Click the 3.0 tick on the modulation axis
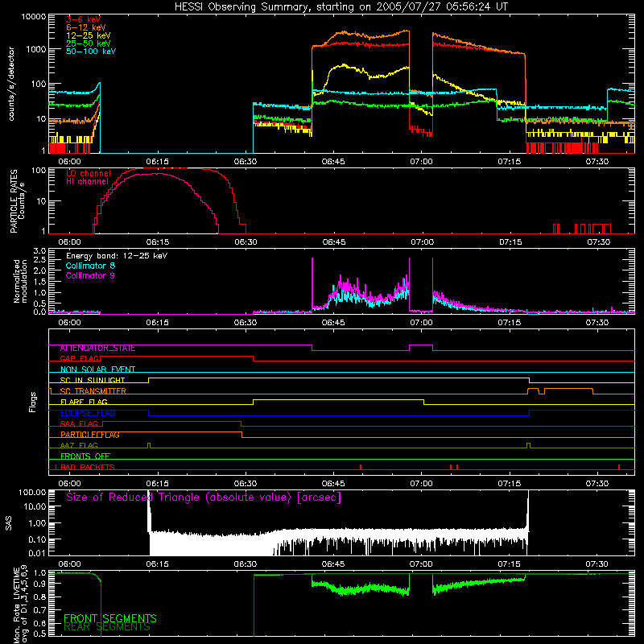This screenshot has width=644, height=644. 39,251
